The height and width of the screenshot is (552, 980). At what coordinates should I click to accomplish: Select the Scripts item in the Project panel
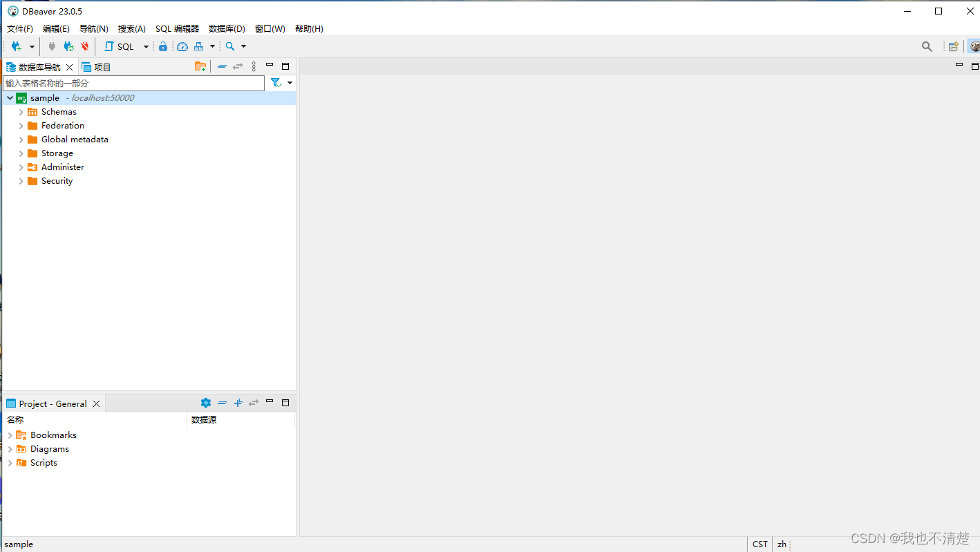tap(44, 463)
